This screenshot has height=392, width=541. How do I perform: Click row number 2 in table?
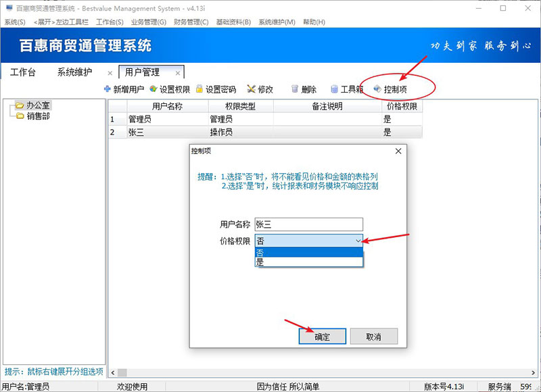(x=117, y=132)
